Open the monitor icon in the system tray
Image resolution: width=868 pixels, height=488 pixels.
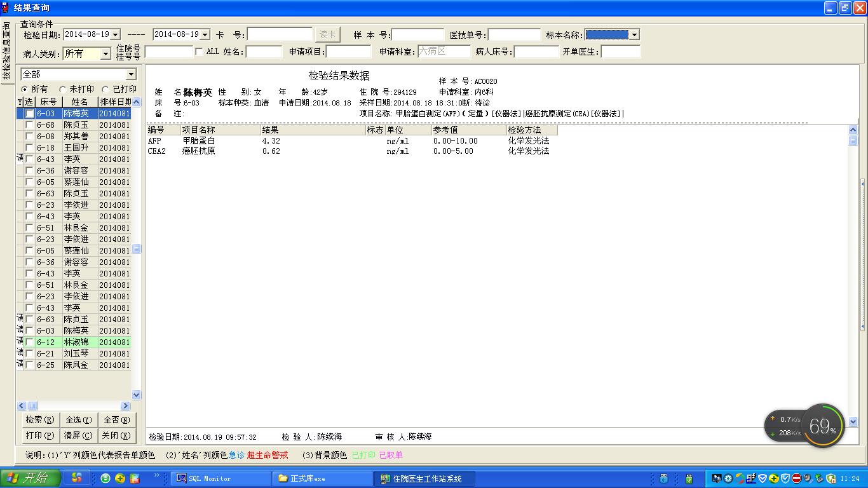pos(717,478)
